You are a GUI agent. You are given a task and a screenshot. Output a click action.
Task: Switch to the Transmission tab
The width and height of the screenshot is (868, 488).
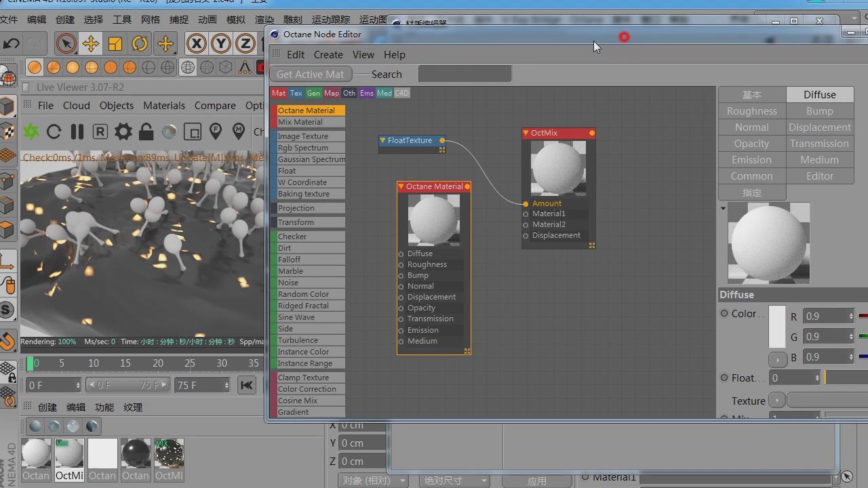[x=820, y=144]
